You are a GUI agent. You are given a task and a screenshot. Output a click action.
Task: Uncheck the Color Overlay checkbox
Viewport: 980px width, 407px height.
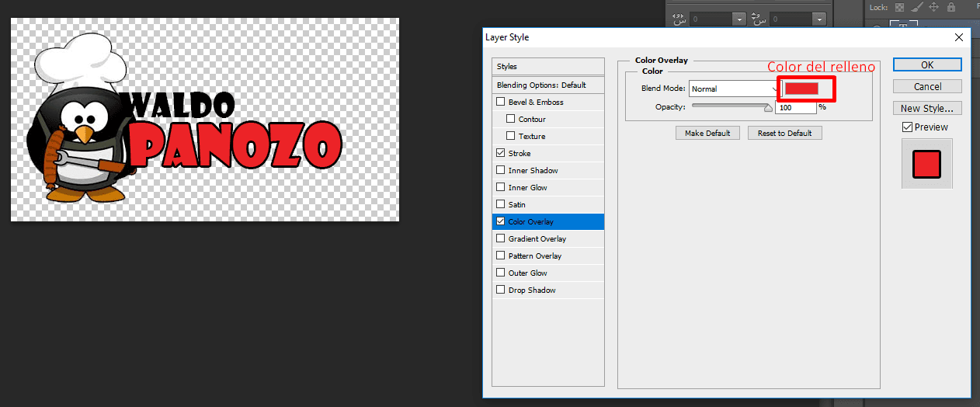coord(501,221)
